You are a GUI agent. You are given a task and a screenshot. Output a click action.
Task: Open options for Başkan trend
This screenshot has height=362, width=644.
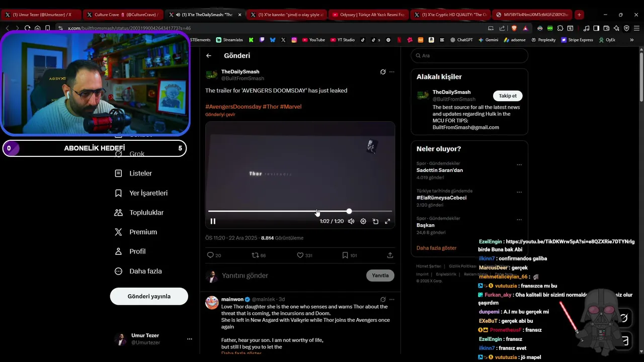click(x=519, y=220)
